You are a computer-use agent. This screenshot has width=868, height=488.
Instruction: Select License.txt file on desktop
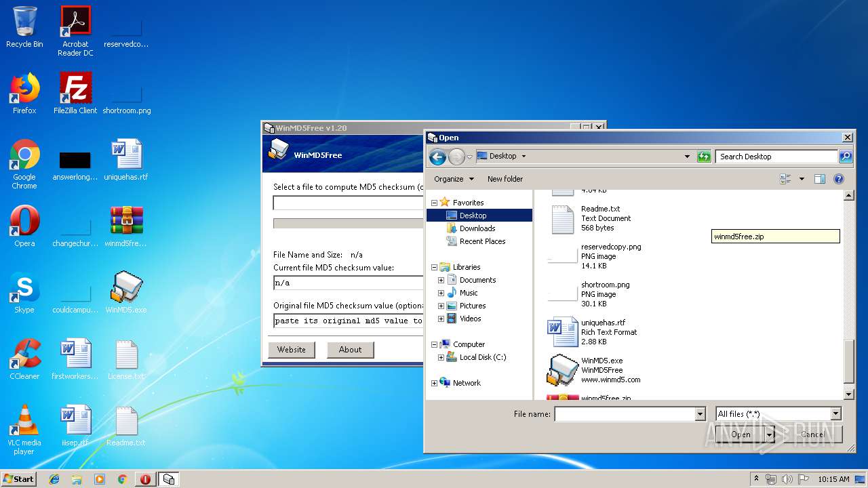tap(126, 359)
